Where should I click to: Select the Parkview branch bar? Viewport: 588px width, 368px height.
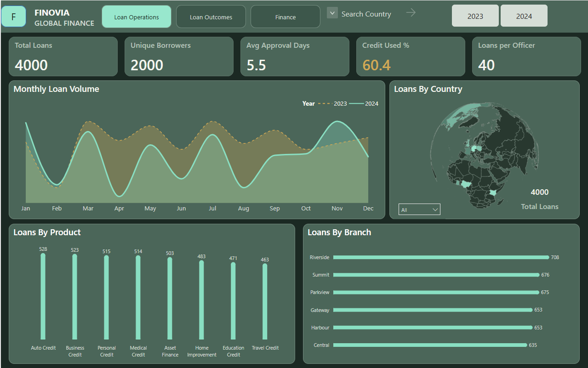(436, 292)
